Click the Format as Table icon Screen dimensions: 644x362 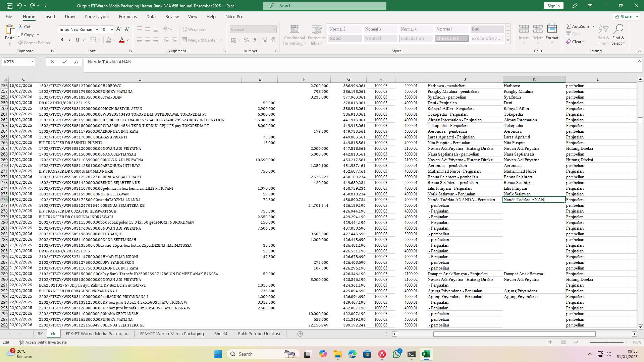pyautogui.click(x=316, y=35)
